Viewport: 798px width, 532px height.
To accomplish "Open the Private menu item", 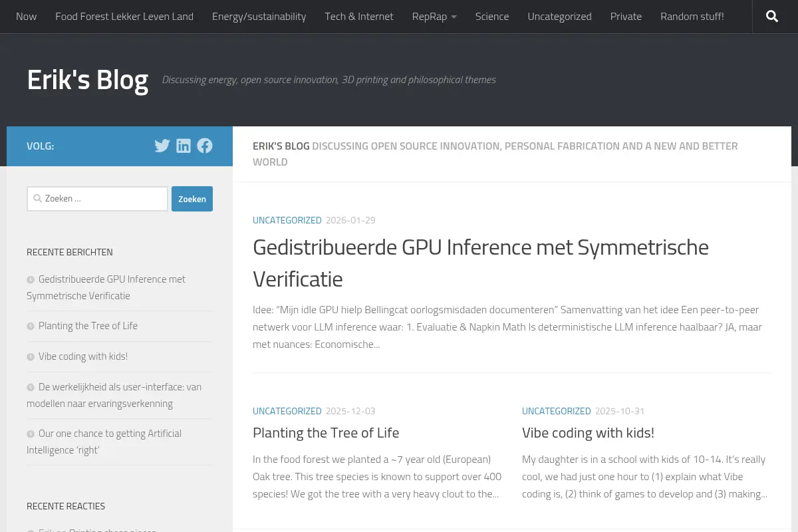I will [626, 17].
